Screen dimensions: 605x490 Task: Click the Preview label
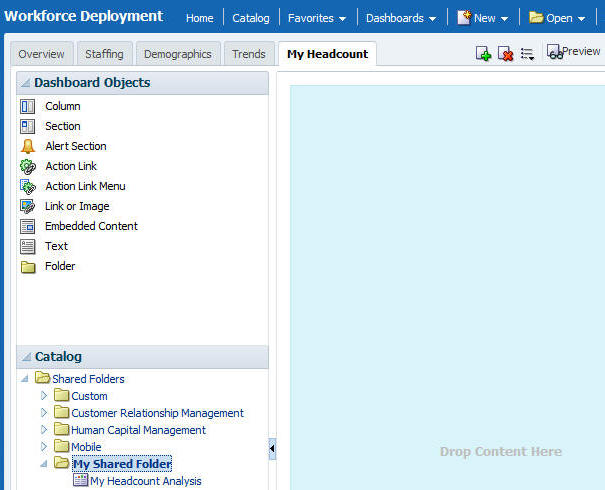pos(581,51)
